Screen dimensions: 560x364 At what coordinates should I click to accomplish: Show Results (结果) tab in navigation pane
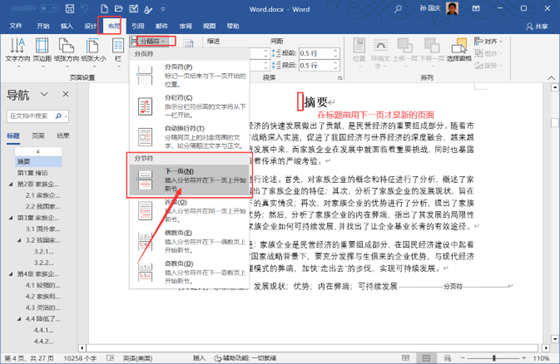(63, 136)
